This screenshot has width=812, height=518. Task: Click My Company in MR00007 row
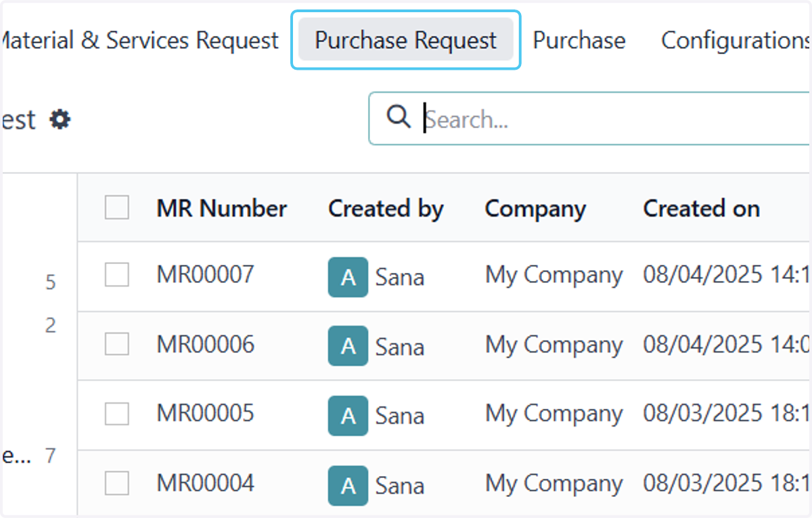(x=554, y=276)
